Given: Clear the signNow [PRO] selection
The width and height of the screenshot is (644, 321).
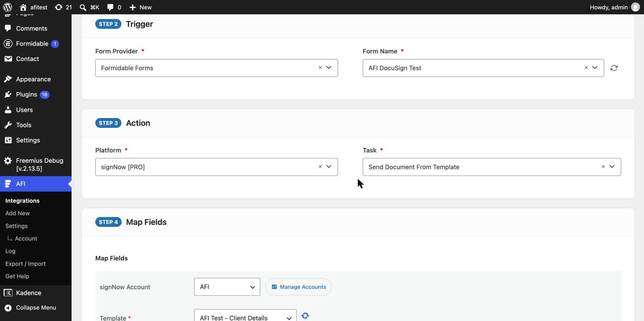Looking at the screenshot, I should coord(320,166).
